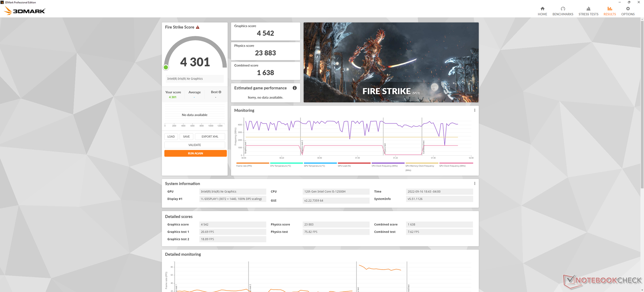644x292 pixels.
Task: Click the 4 301 Fire Strike score
Action: [x=195, y=62]
